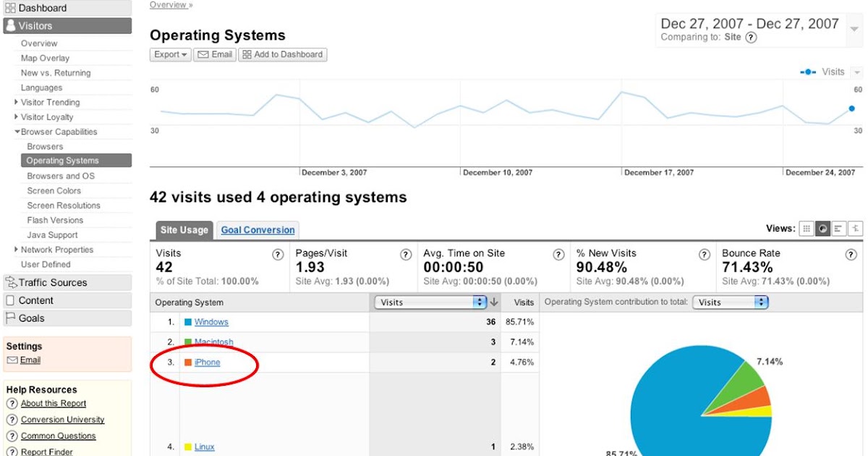Viewport: 868px width, 456px height.
Task: Open the Dashboard section icon
Action: tap(11, 8)
